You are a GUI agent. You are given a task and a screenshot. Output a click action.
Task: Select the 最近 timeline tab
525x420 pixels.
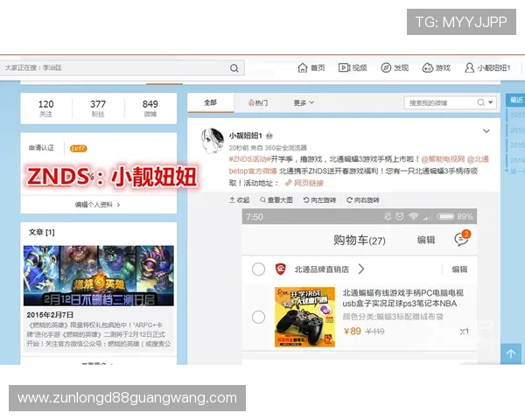click(x=516, y=100)
